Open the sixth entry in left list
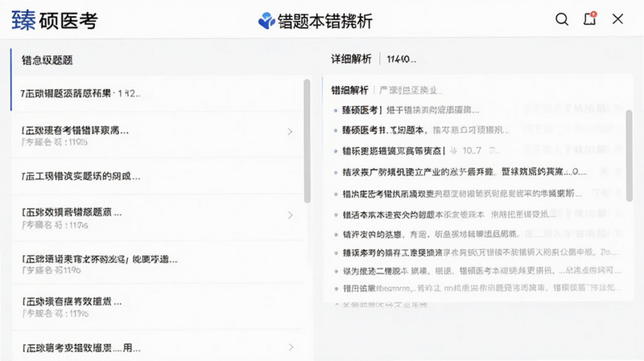Image resolution: width=644 pixels, height=361 pixels. point(158,307)
